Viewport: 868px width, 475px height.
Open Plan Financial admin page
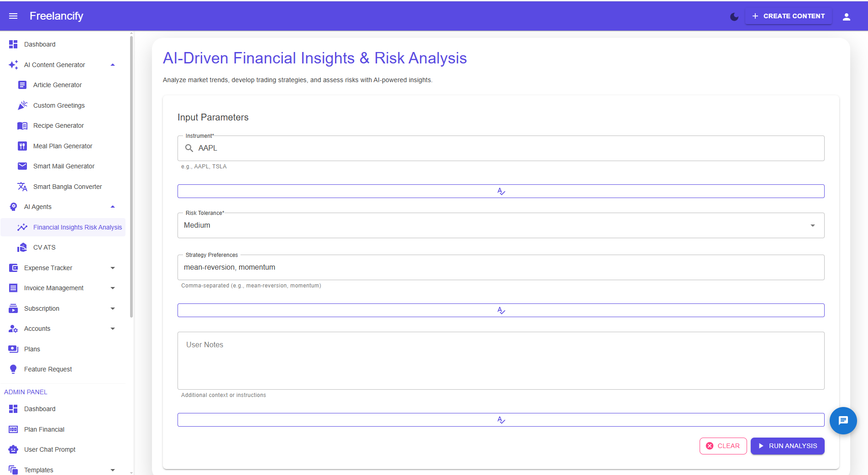coord(63,429)
